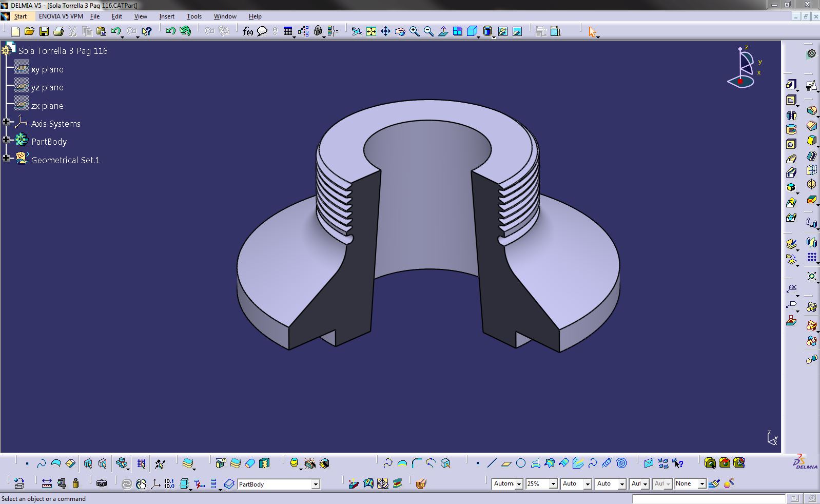
Task: Select the Rotate view tool
Action: coord(400,31)
